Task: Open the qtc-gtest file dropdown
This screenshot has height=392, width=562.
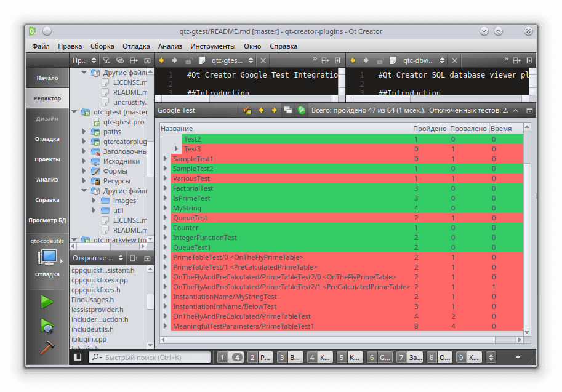Action: pyautogui.click(x=232, y=60)
